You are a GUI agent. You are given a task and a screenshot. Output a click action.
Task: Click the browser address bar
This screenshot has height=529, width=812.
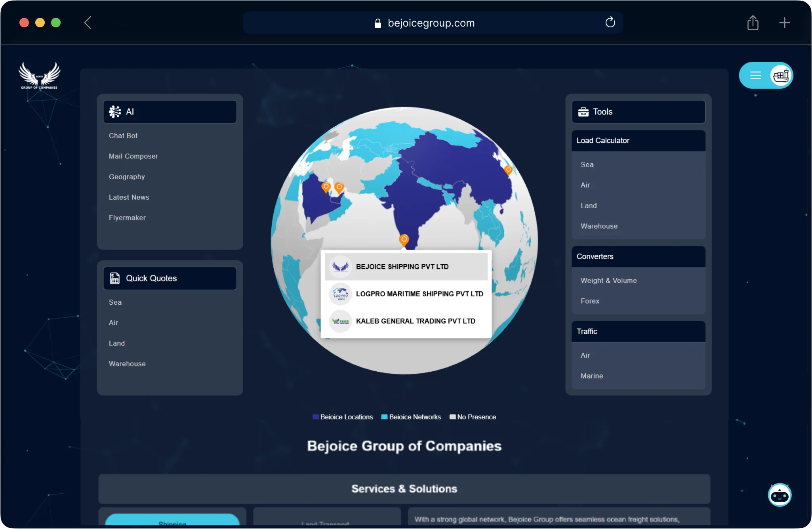431,23
